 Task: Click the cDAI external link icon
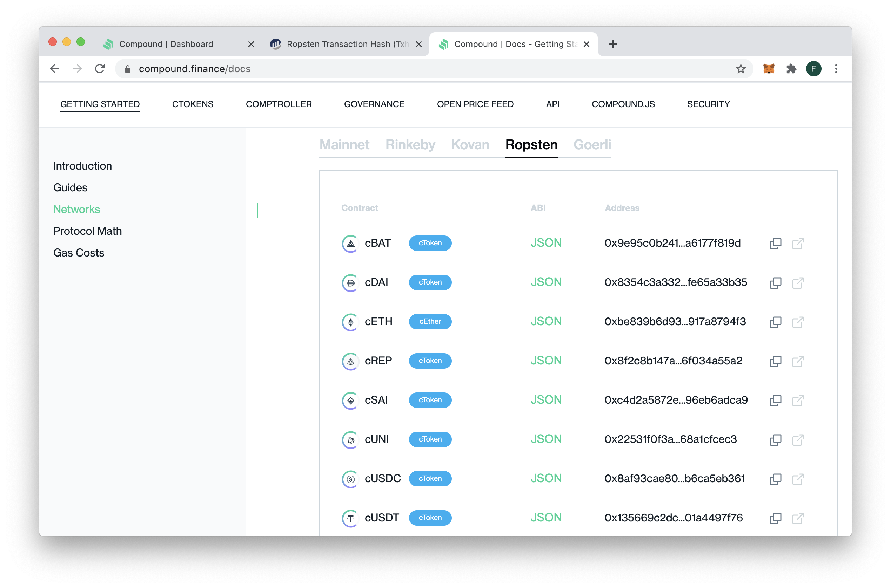point(798,281)
